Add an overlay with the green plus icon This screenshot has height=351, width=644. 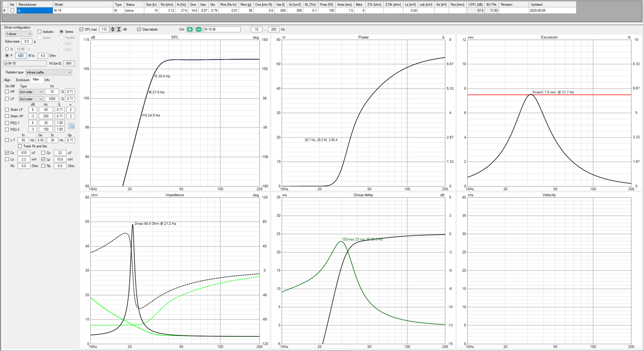[190, 29]
